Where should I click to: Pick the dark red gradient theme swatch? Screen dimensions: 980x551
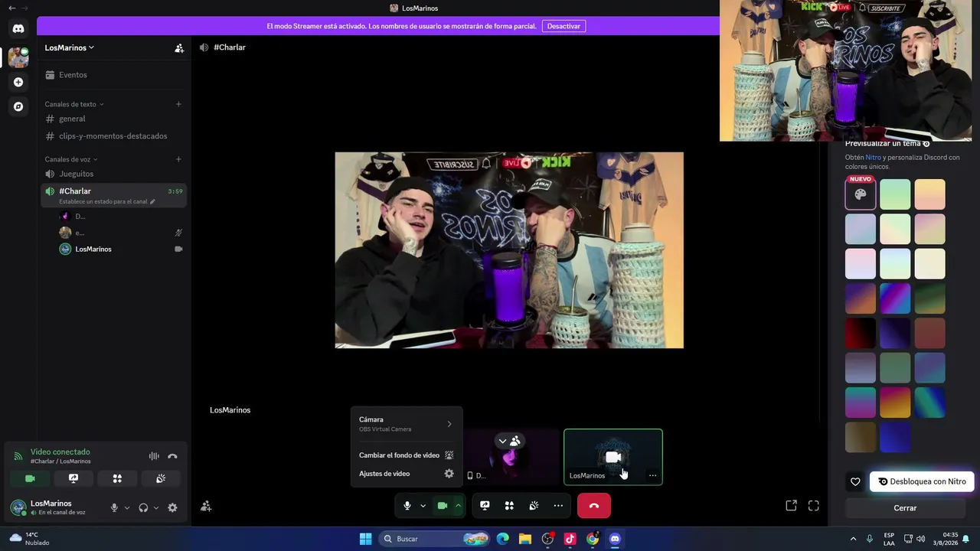coord(861,334)
